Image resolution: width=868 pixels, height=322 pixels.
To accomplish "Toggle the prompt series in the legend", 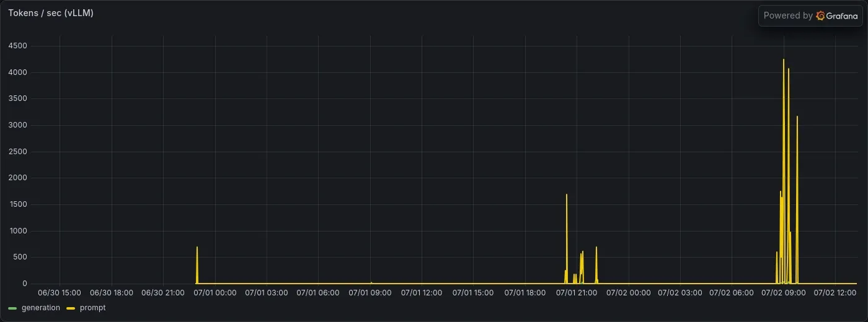I will tap(93, 308).
